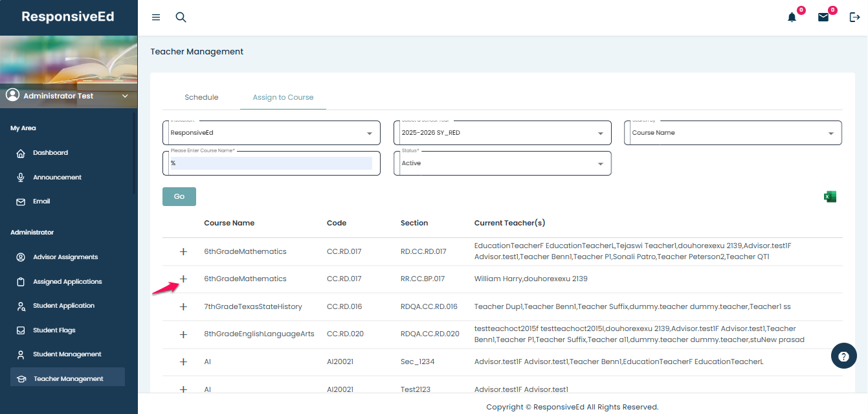This screenshot has width=868, height=414.
Task: Click the Go button
Action: pyautogui.click(x=179, y=196)
